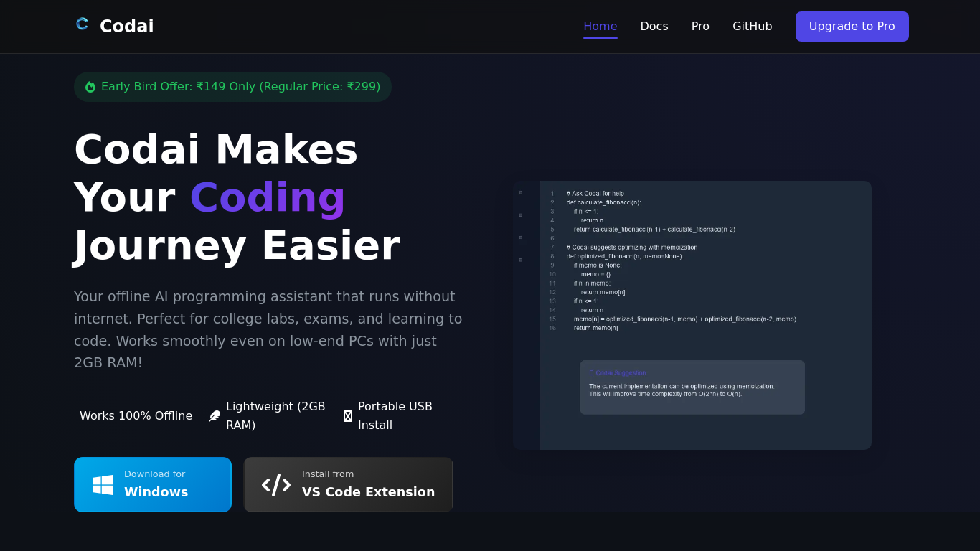Open the GitHub navigation link

click(x=752, y=26)
